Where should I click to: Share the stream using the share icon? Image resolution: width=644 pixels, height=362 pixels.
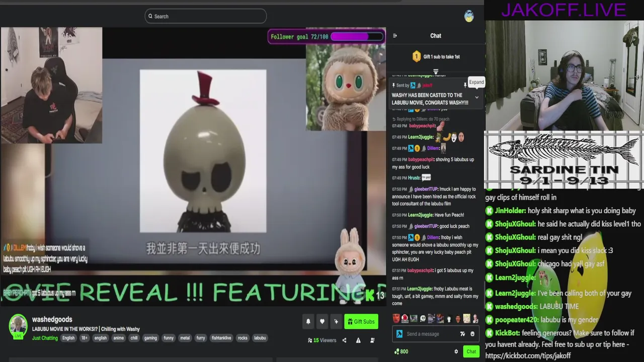click(344, 340)
